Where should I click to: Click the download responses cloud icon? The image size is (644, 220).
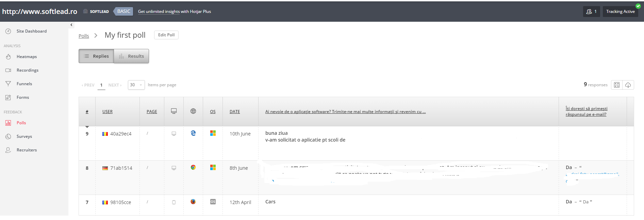coord(628,85)
